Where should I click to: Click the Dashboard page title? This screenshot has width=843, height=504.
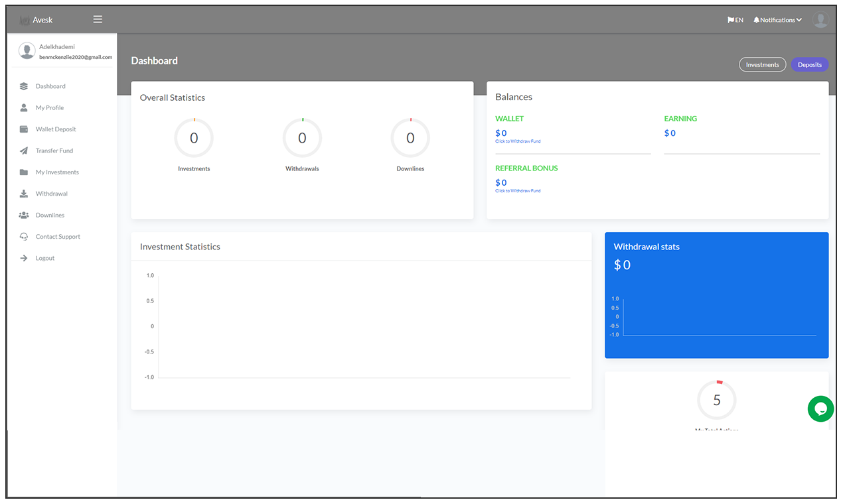155,60
